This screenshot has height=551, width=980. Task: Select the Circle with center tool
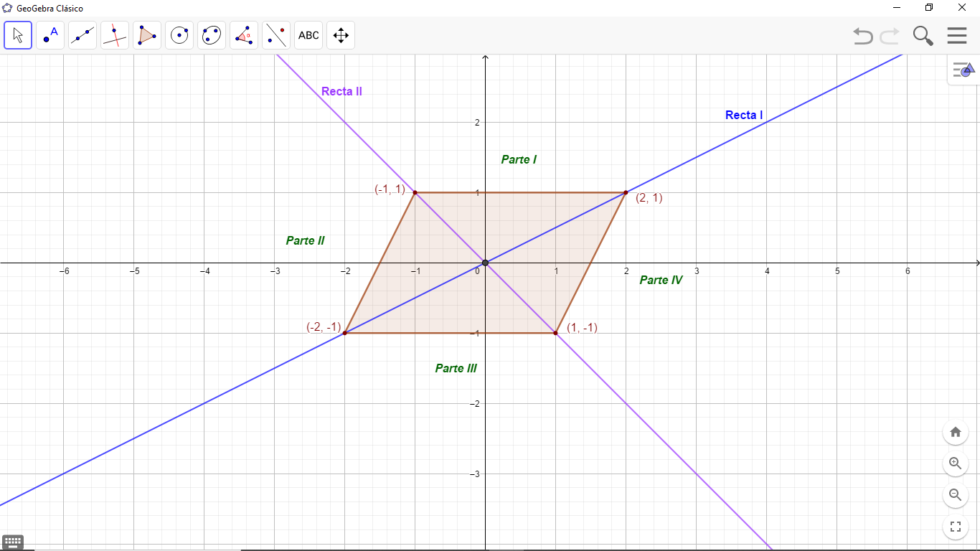click(x=179, y=35)
